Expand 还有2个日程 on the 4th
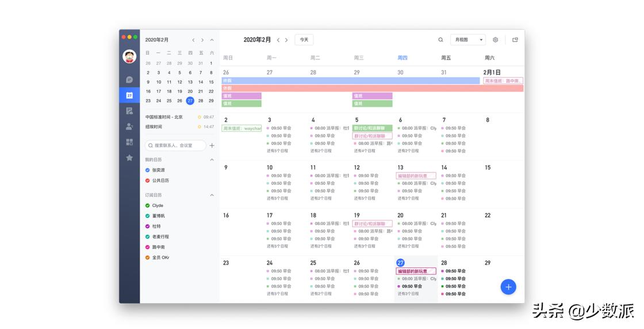644x329 pixels. [321, 151]
